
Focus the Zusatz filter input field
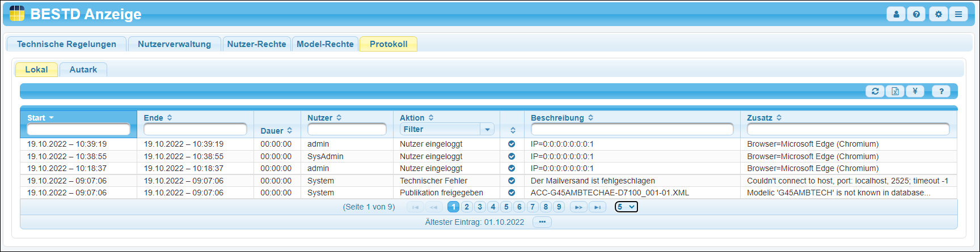(x=848, y=130)
